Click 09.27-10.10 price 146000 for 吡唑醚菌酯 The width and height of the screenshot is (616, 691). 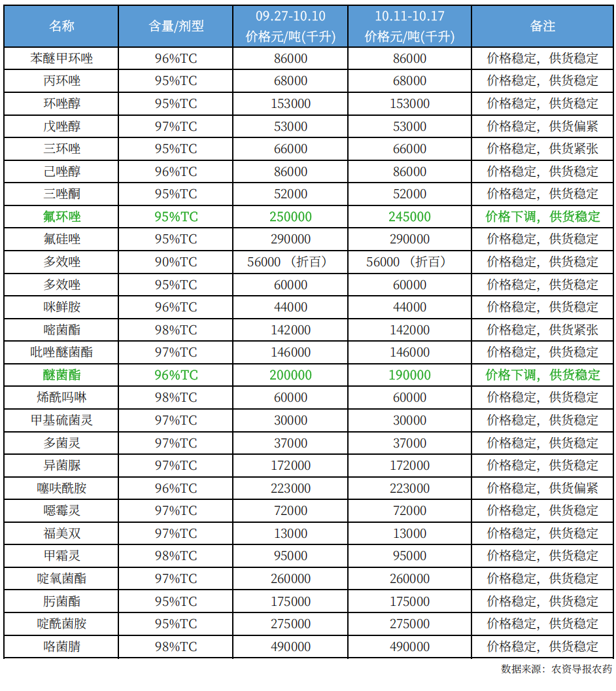coord(290,352)
